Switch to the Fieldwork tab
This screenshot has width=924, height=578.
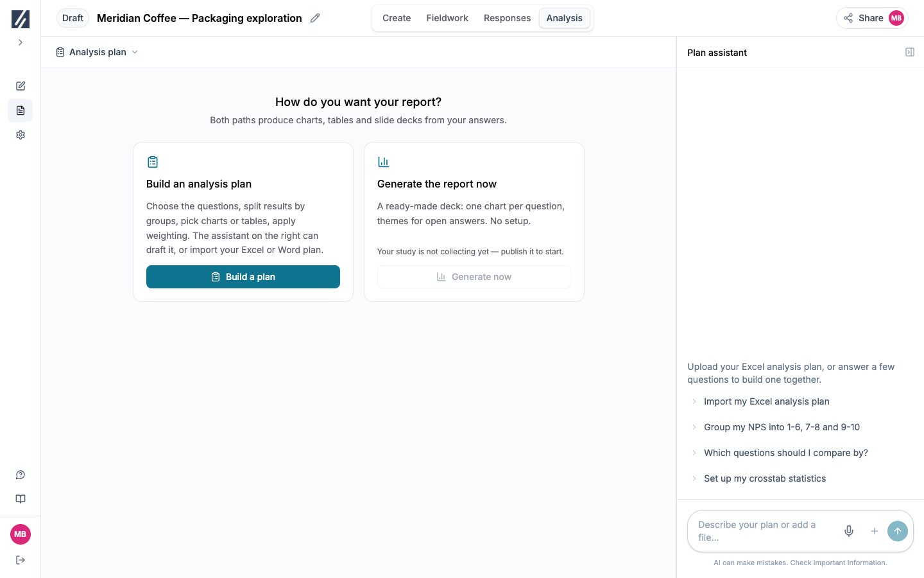447,18
